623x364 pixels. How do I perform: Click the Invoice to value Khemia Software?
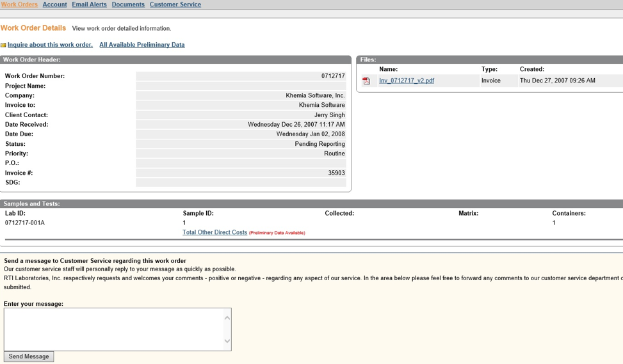(322, 105)
